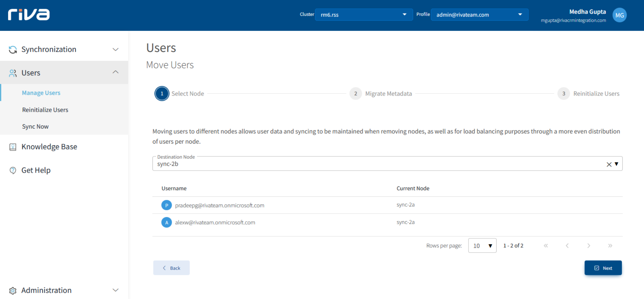Click the sync-2a cell for pradeepg
This screenshot has height=299, width=644.
point(406,205)
